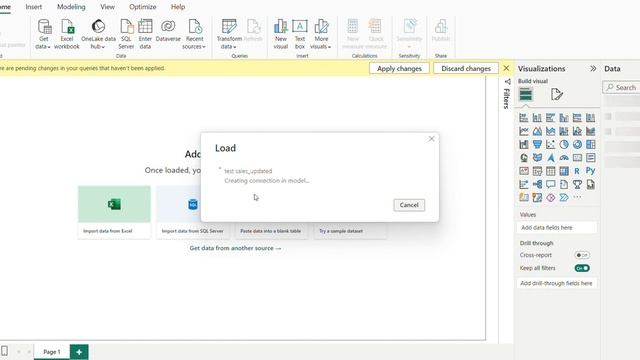Select the Decomposition tree visual
This screenshot has width=640, height=360.
(537, 184)
